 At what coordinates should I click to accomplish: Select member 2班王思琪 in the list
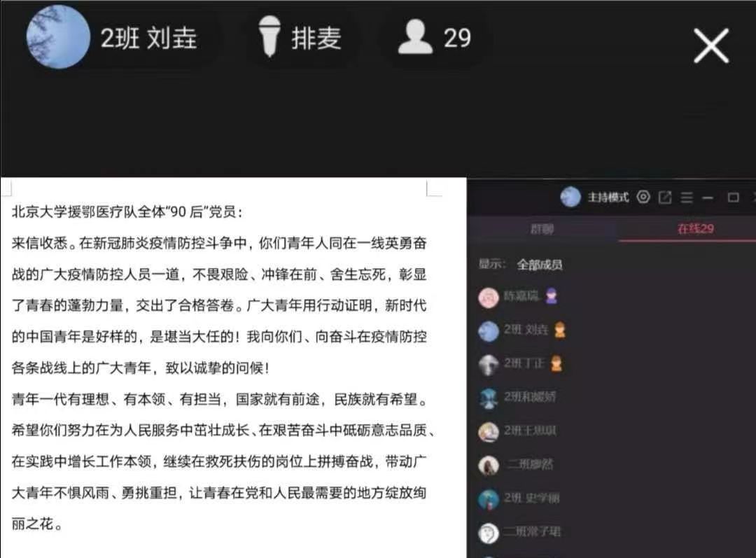click(x=517, y=431)
